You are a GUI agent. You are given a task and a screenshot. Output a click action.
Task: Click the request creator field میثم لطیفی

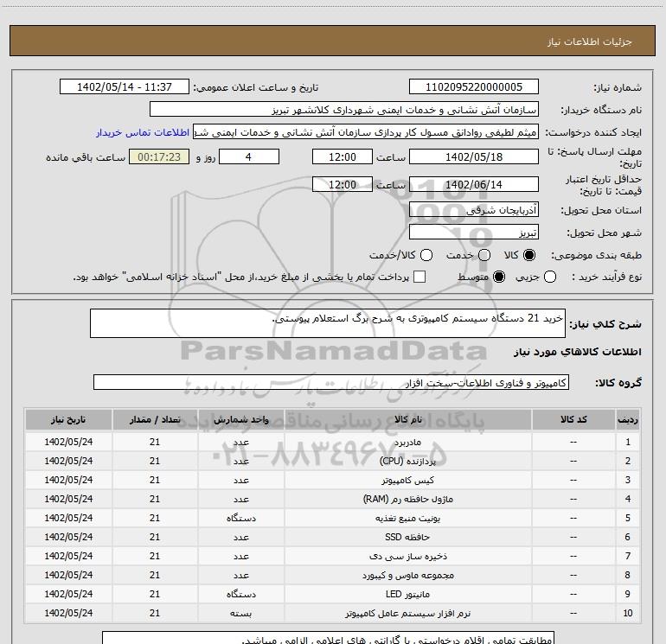(x=366, y=131)
